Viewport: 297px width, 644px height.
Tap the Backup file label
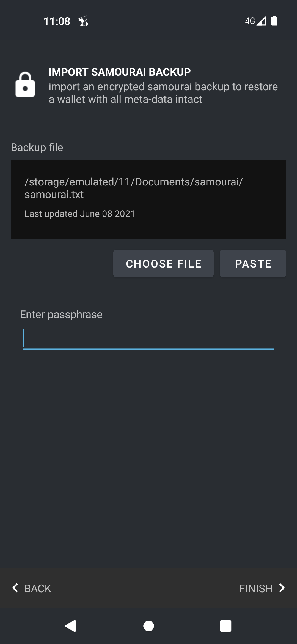pos(37,148)
